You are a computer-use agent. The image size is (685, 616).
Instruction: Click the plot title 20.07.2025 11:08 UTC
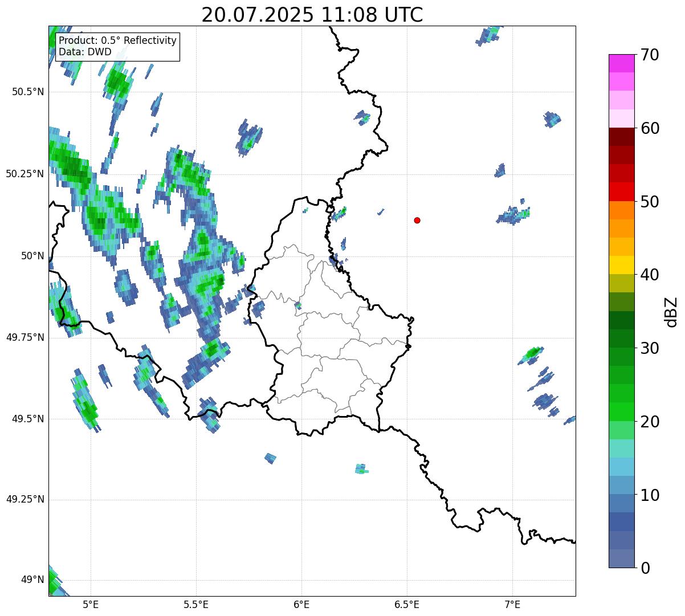[x=312, y=14]
